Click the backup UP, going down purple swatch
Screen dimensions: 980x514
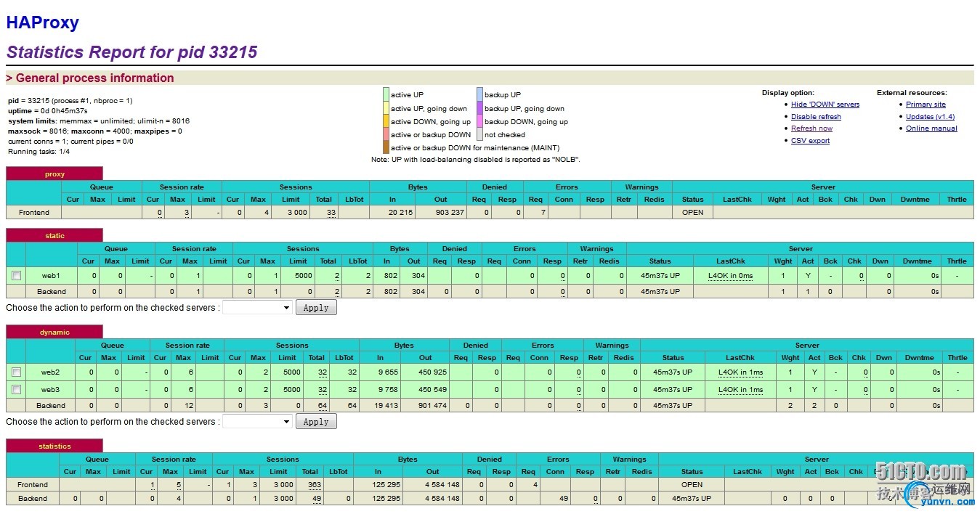pos(479,108)
